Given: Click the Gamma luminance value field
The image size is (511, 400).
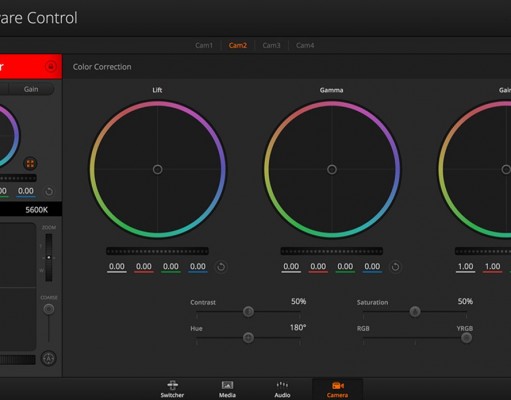Looking at the screenshot, I should pyautogui.click(x=291, y=267).
